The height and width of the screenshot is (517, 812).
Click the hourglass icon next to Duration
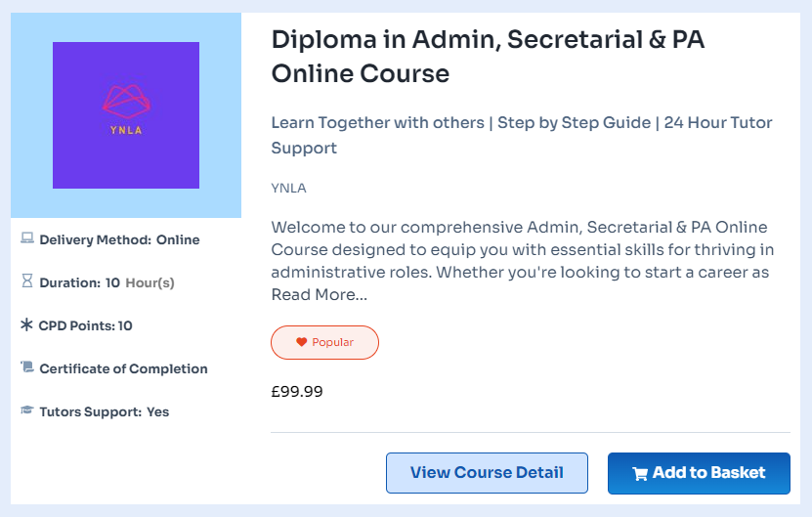pyautogui.click(x=27, y=280)
